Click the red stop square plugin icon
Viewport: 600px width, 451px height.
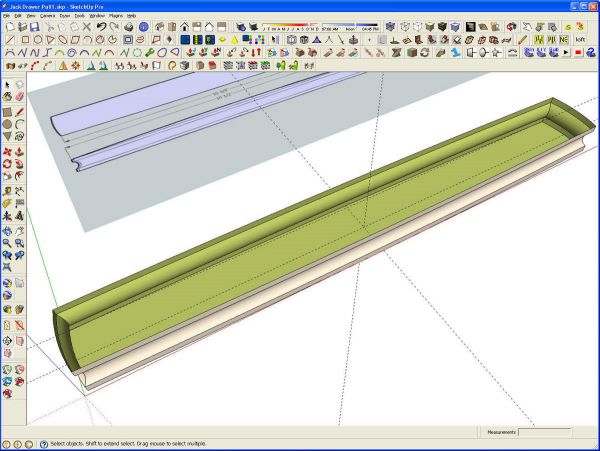coord(578,52)
